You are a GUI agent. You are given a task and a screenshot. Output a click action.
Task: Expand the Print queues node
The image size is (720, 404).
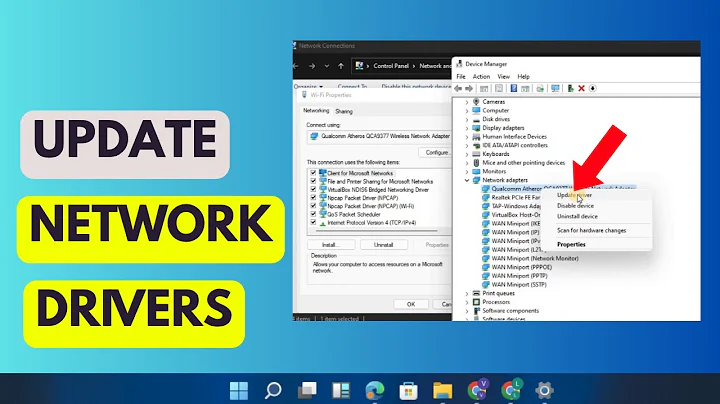(467, 293)
